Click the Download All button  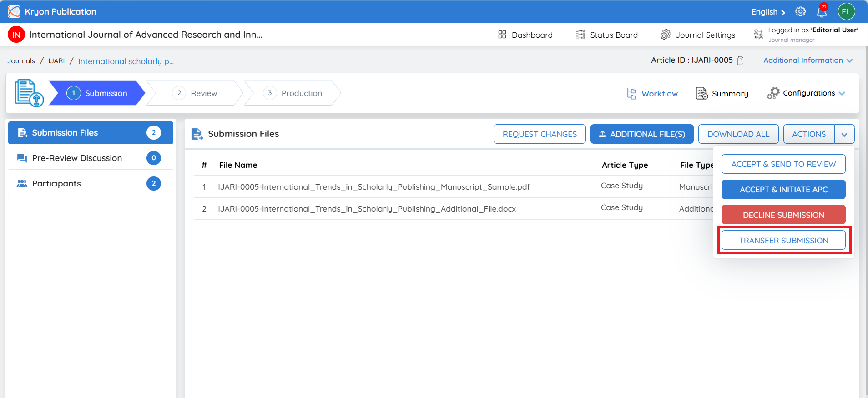pyautogui.click(x=738, y=134)
